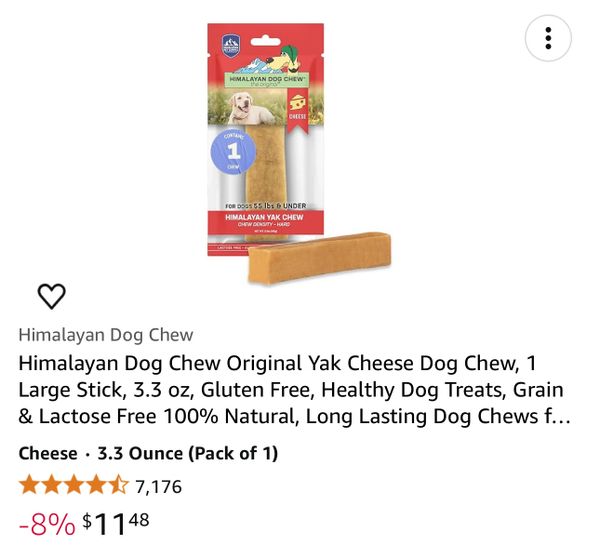Click the loose yak chew stick photo
600x545 pixels.
(320, 258)
